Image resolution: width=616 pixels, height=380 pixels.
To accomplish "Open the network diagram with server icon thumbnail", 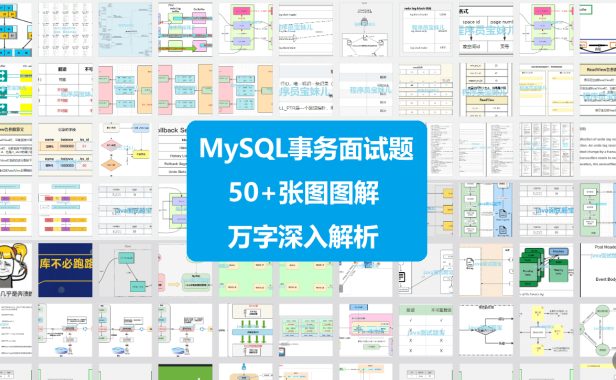I will [366, 29].
